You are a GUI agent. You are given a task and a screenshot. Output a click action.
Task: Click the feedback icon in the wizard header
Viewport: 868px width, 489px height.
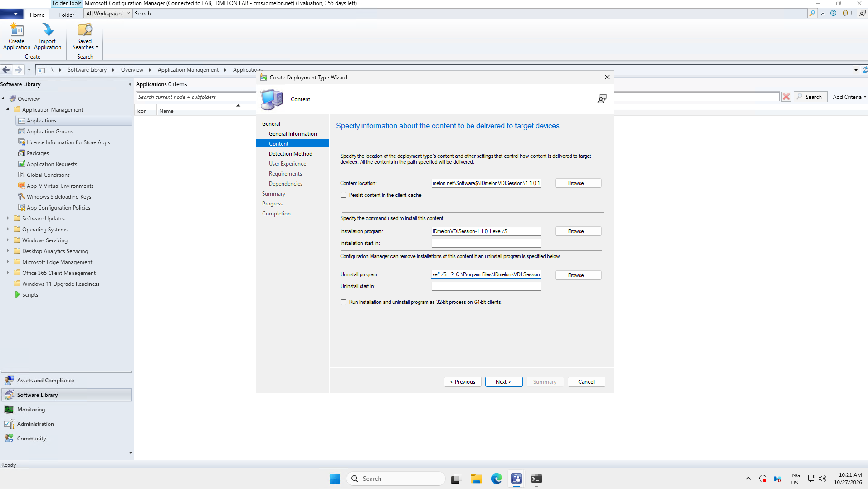click(x=602, y=99)
